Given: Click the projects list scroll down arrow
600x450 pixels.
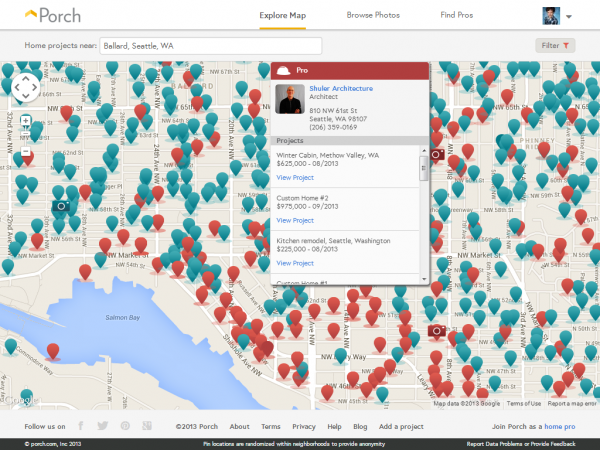Looking at the screenshot, I should 424,279.
